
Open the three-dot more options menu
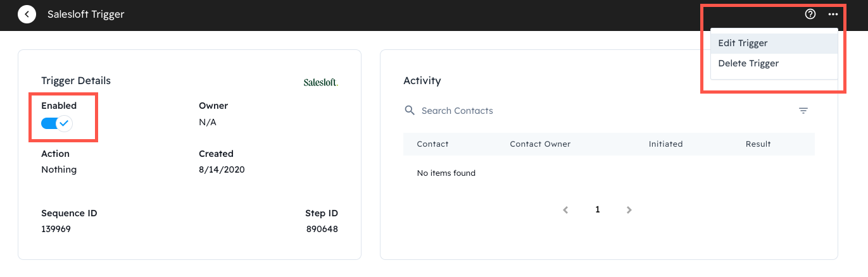(833, 14)
